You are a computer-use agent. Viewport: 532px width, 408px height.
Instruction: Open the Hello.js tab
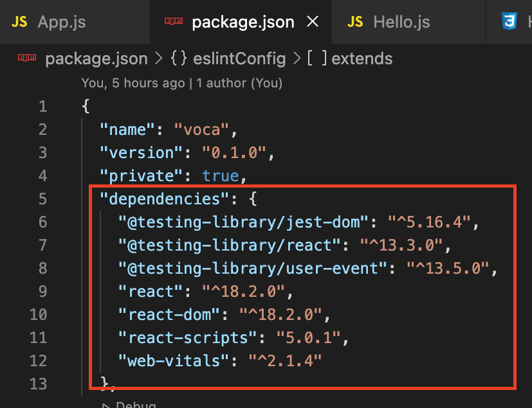tap(408, 22)
